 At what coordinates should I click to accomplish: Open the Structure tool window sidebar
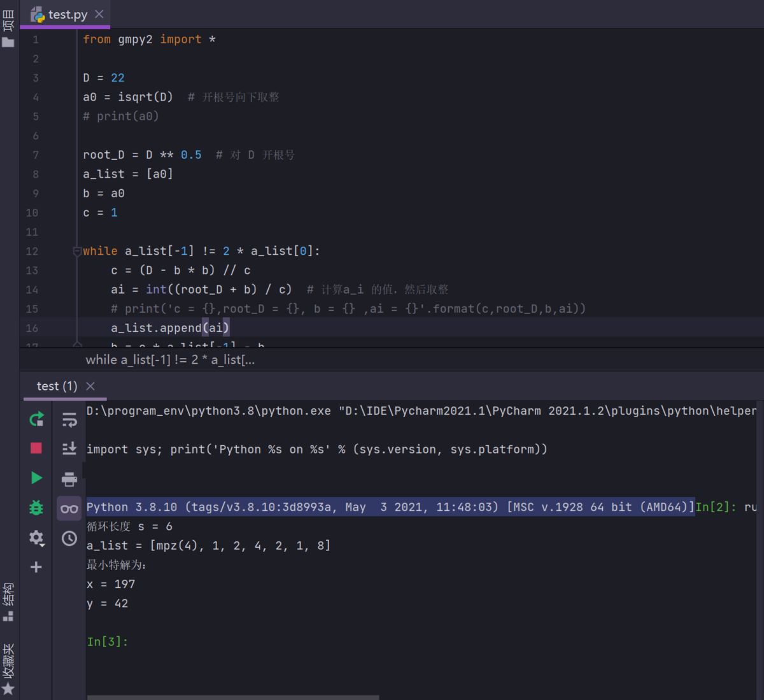click(x=8, y=601)
